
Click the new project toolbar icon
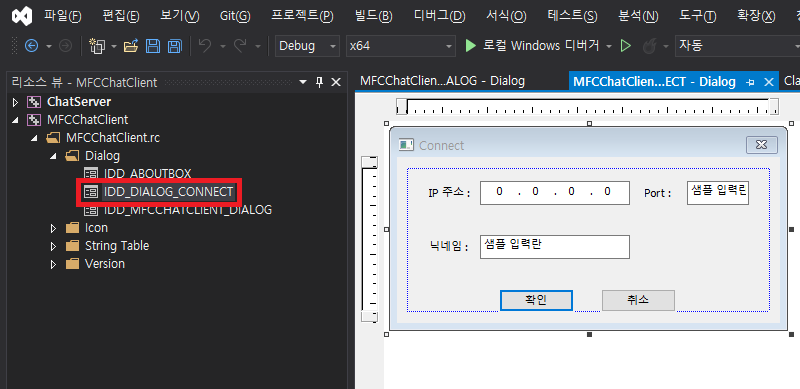96,46
